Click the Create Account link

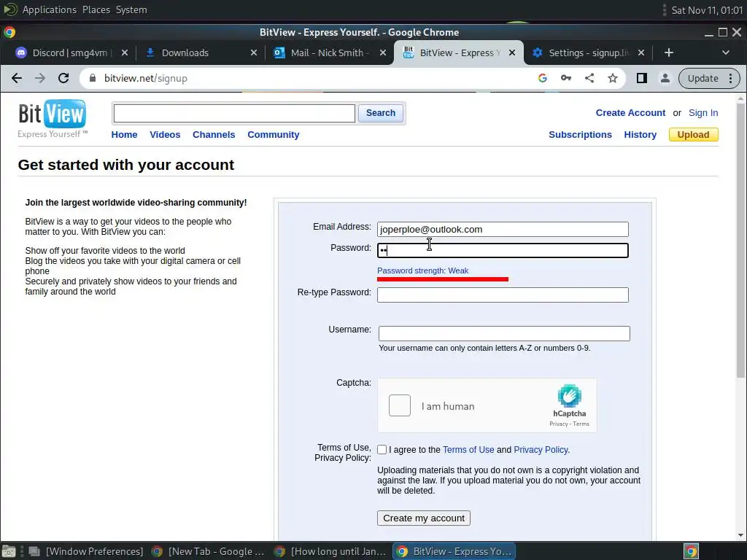(630, 113)
